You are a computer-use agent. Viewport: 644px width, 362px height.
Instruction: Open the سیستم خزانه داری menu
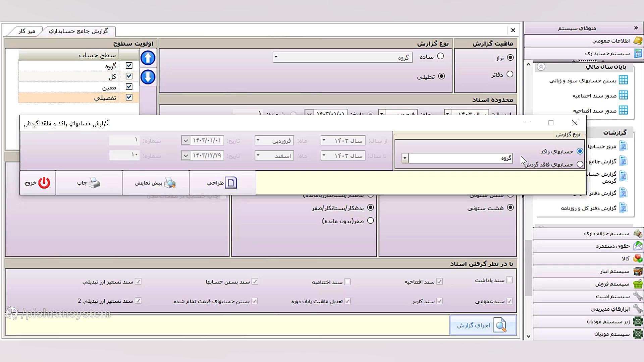point(606,233)
